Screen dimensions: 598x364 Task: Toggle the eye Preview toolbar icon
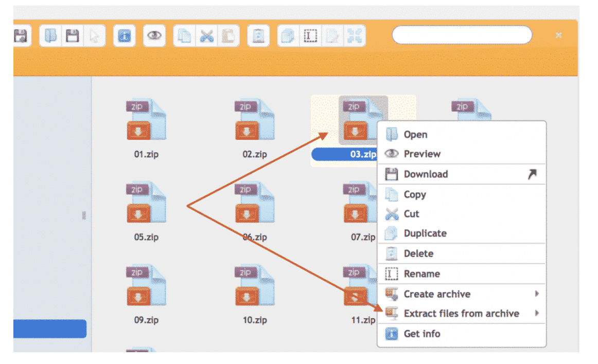tap(154, 36)
